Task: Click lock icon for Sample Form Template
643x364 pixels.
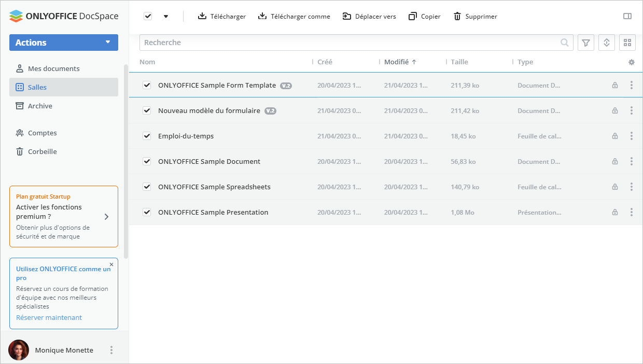Action: [614, 85]
